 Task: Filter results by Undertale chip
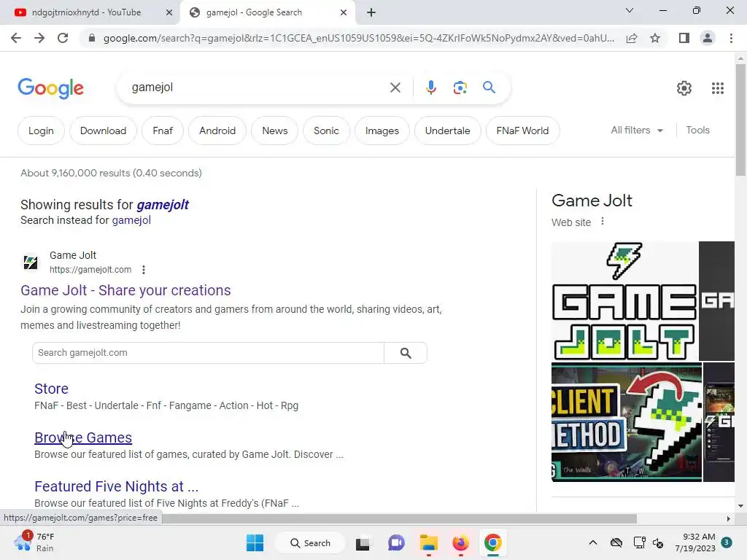447,131
